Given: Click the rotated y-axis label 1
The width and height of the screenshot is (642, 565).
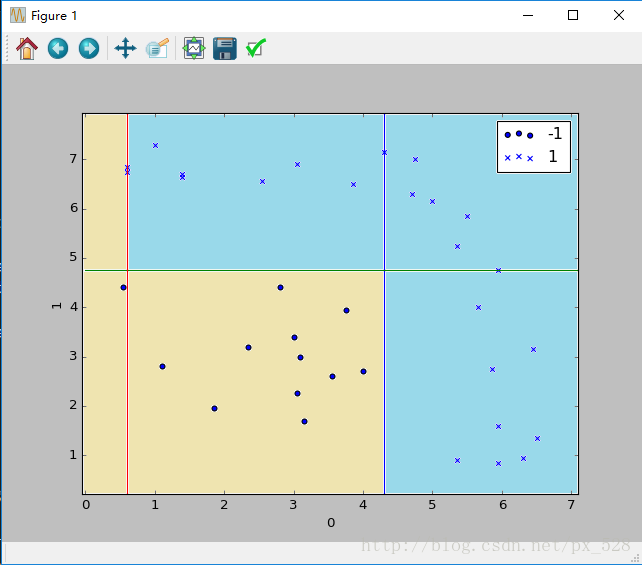Looking at the screenshot, I should (56, 305).
